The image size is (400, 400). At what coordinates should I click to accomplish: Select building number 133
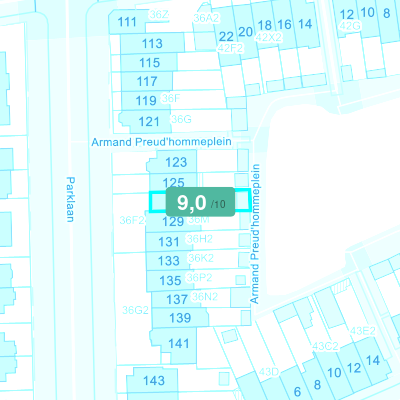[169, 261]
